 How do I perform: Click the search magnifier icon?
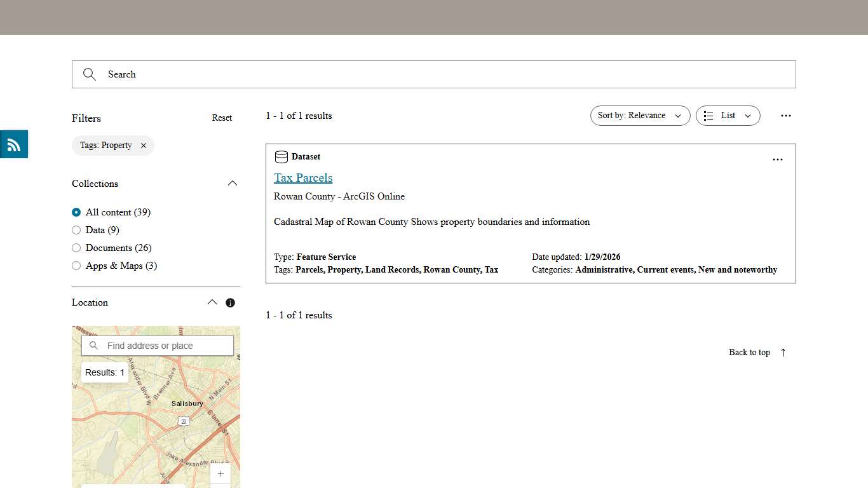[x=89, y=74]
